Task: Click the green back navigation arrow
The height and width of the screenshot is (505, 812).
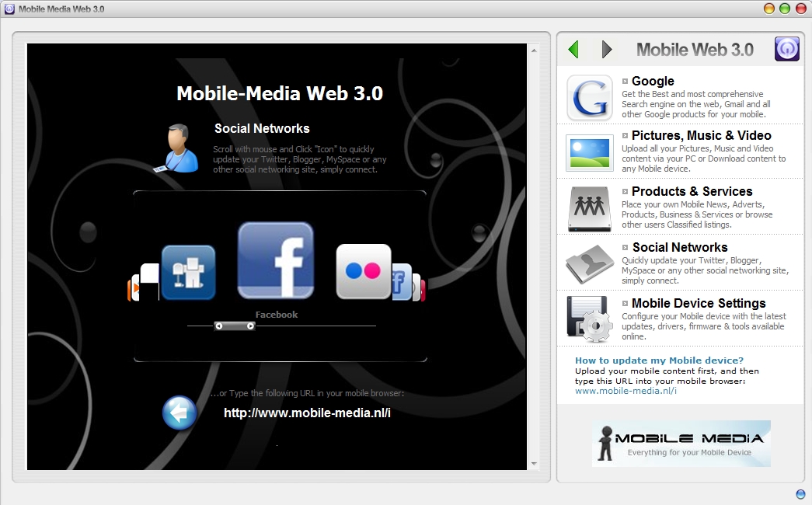Action: click(x=573, y=48)
